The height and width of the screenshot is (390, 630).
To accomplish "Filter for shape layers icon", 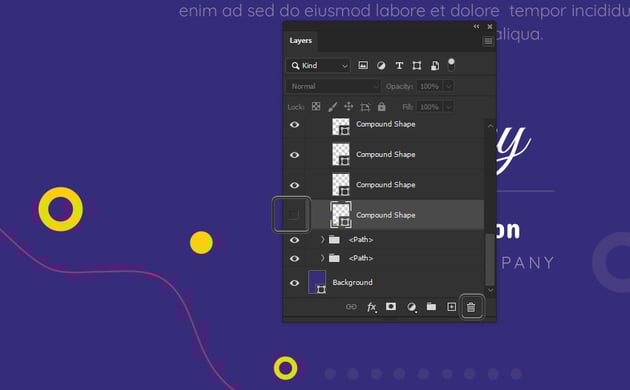I will point(417,65).
